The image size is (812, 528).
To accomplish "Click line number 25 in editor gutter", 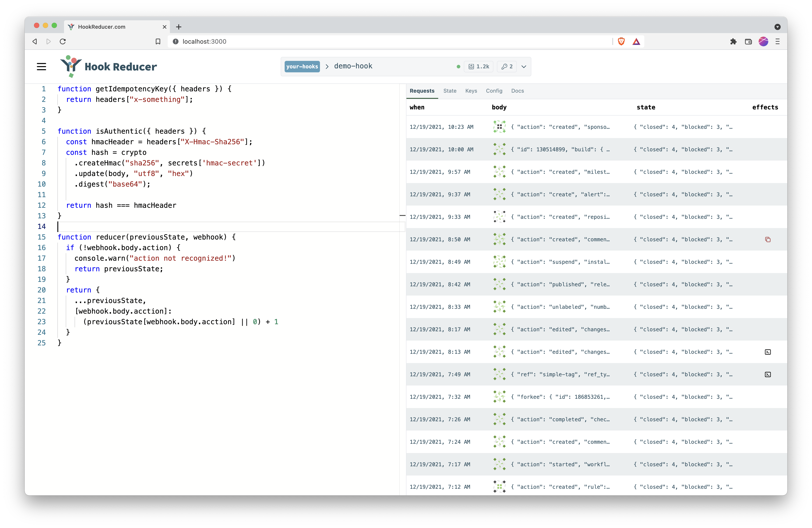I will coord(41,343).
